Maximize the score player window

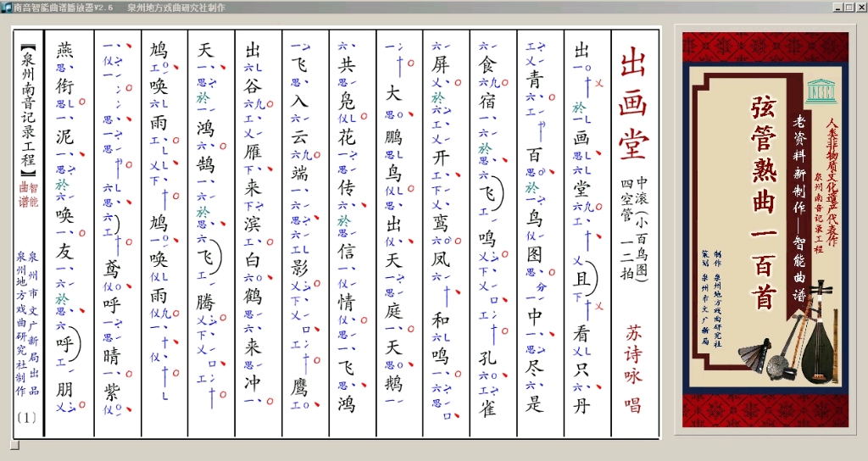click(x=849, y=7)
